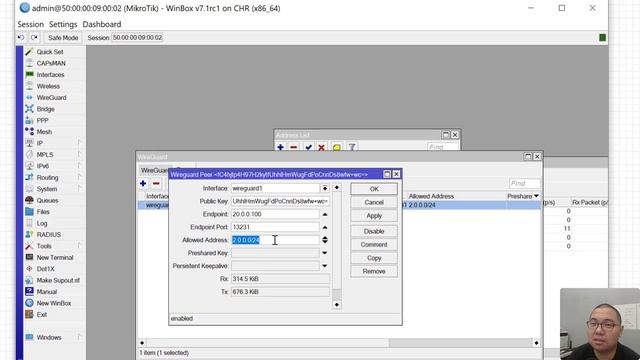
Task: Open Dashboard menu
Action: click(102, 24)
